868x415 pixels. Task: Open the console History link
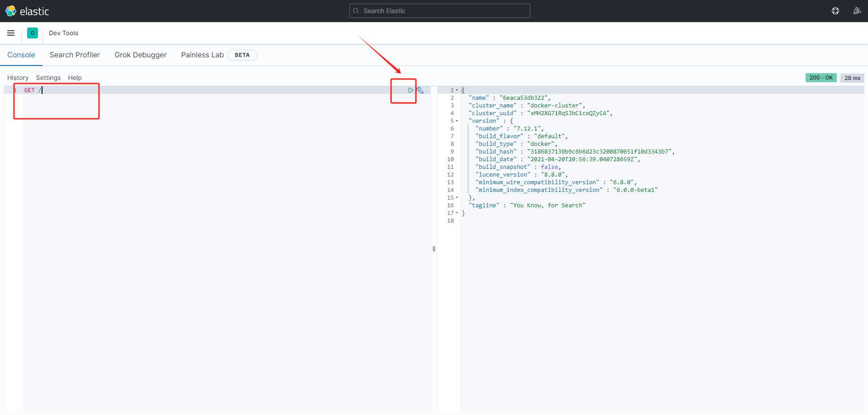[18, 78]
